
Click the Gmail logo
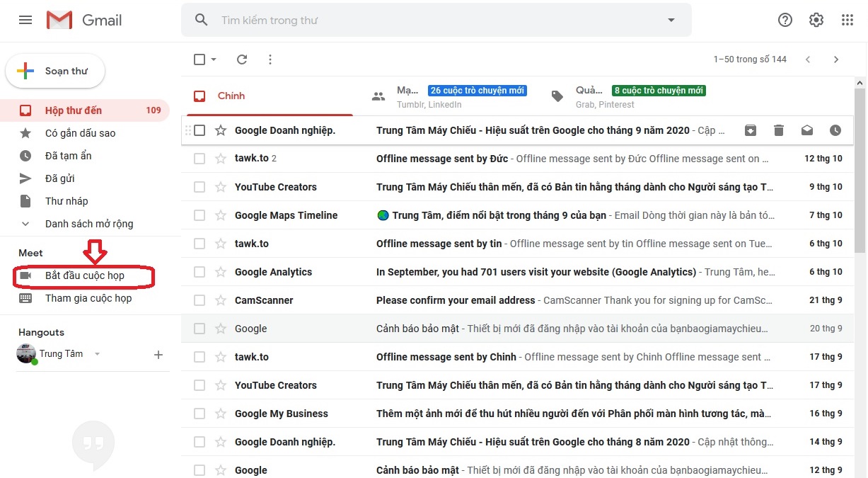pyautogui.click(x=84, y=20)
